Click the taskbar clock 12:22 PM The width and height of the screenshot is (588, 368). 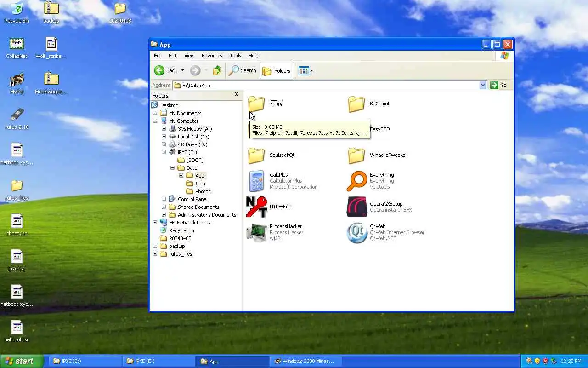pos(571,361)
